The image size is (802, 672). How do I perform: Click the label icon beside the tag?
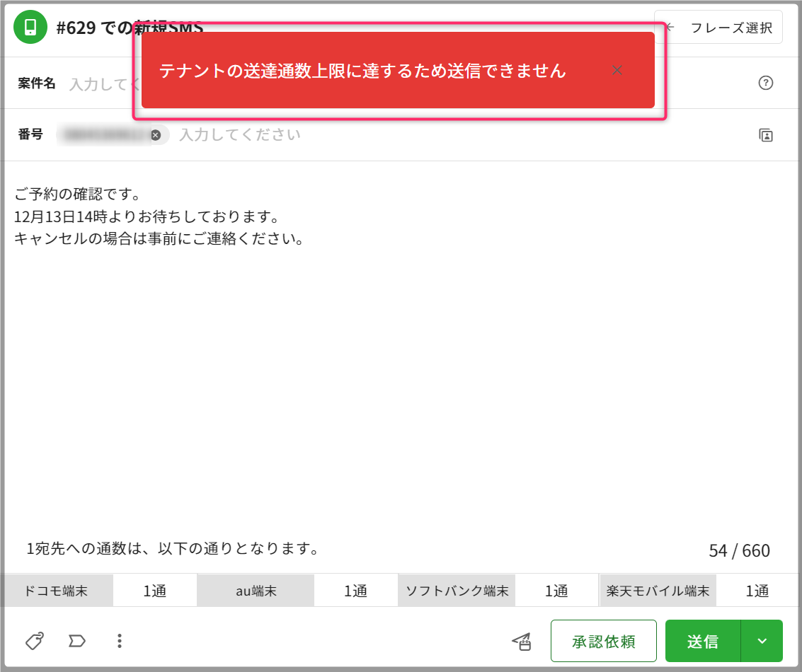pyautogui.click(x=76, y=641)
